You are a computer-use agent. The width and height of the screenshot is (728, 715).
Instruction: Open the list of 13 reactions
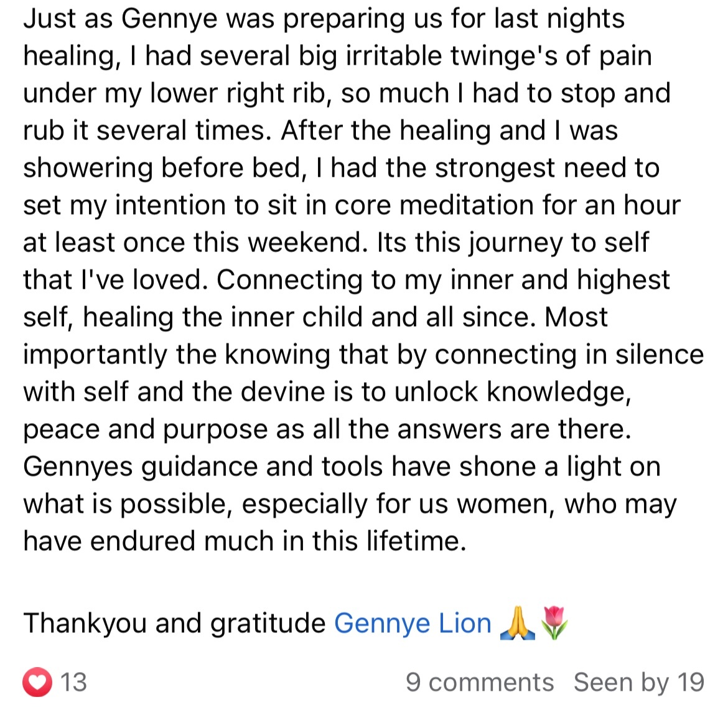click(73, 683)
